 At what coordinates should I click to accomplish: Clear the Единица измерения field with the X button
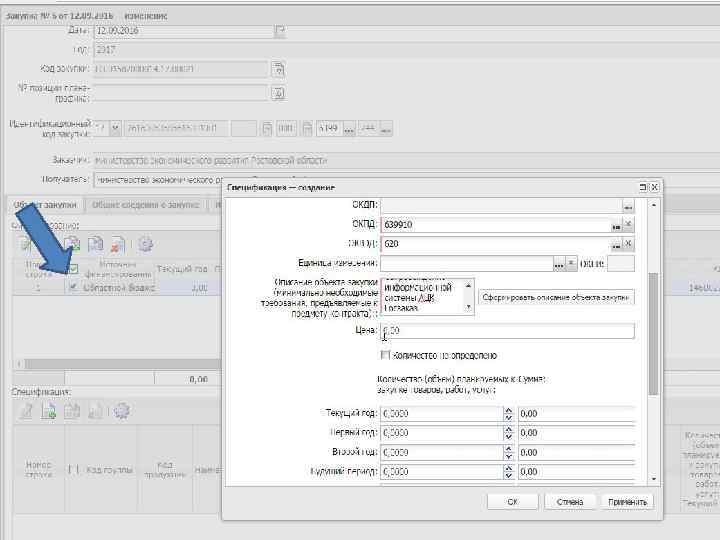point(571,264)
